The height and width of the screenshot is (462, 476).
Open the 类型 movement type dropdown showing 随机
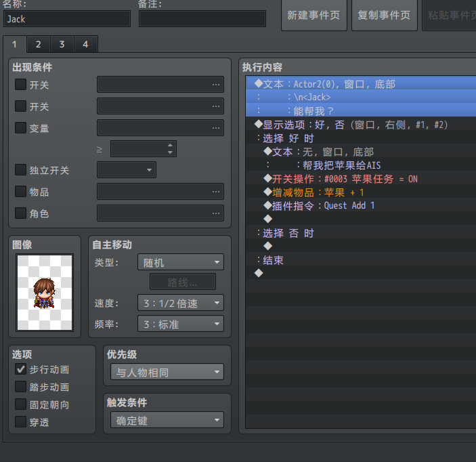click(181, 262)
